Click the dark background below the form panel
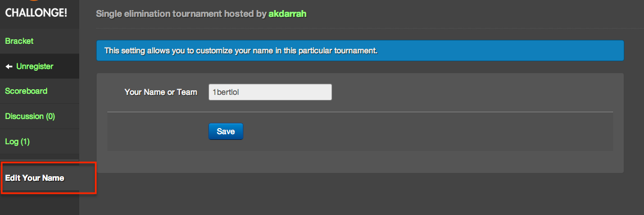This screenshot has width=644, height=215. [360, 194]
